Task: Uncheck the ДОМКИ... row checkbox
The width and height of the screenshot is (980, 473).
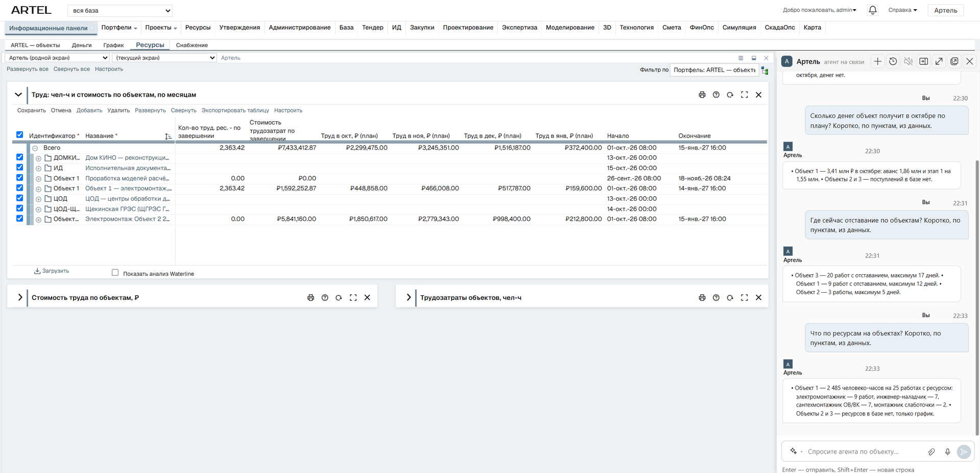Action: [x=19, y=157]
